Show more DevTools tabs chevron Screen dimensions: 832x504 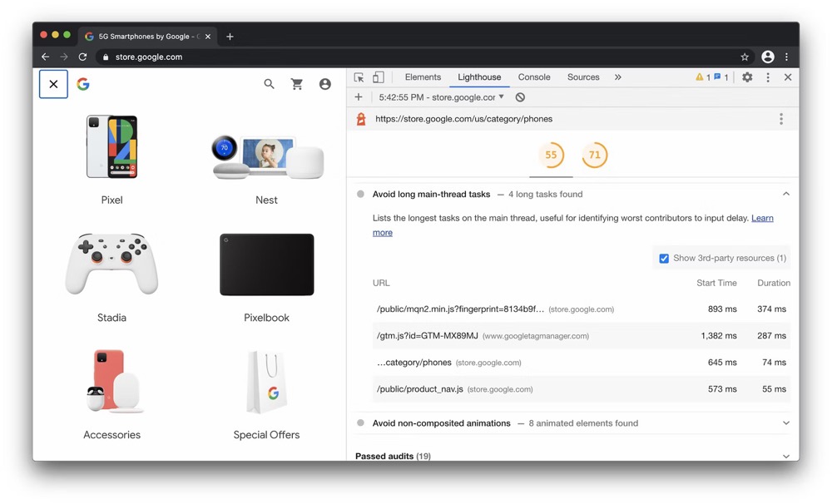617,77
